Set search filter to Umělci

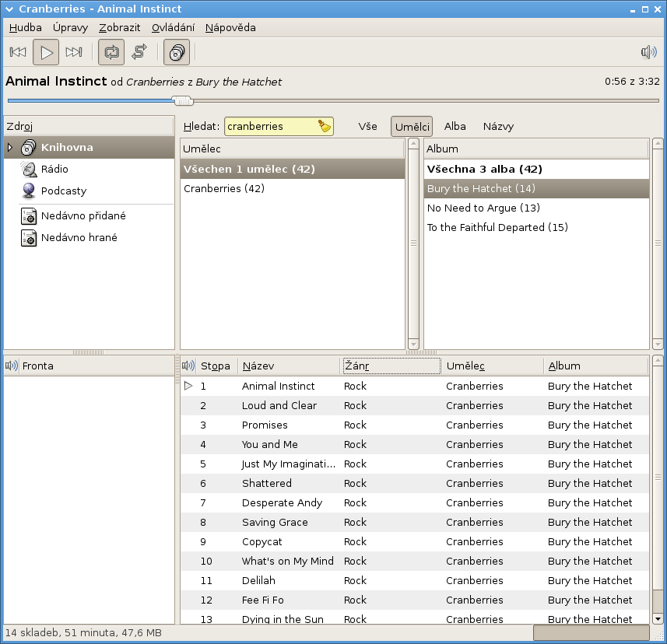coord(412,127)
